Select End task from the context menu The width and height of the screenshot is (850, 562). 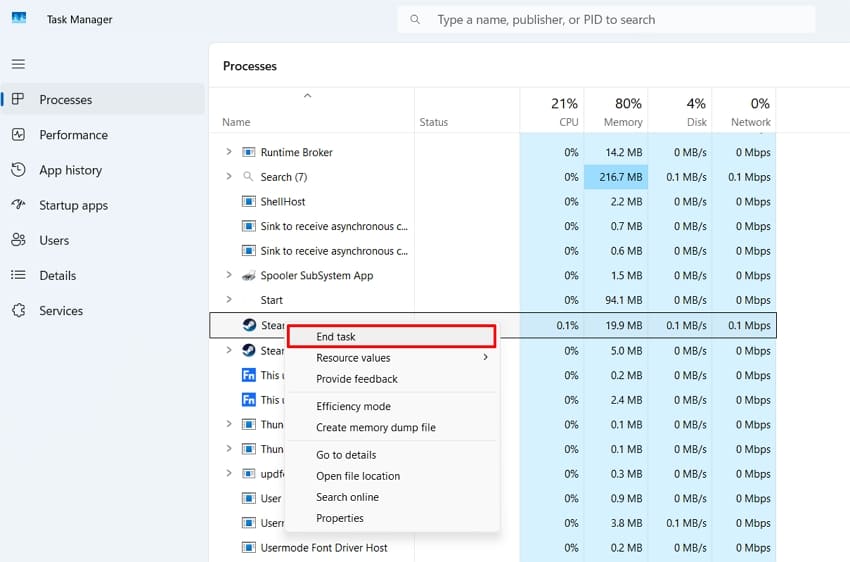(391, 337)
